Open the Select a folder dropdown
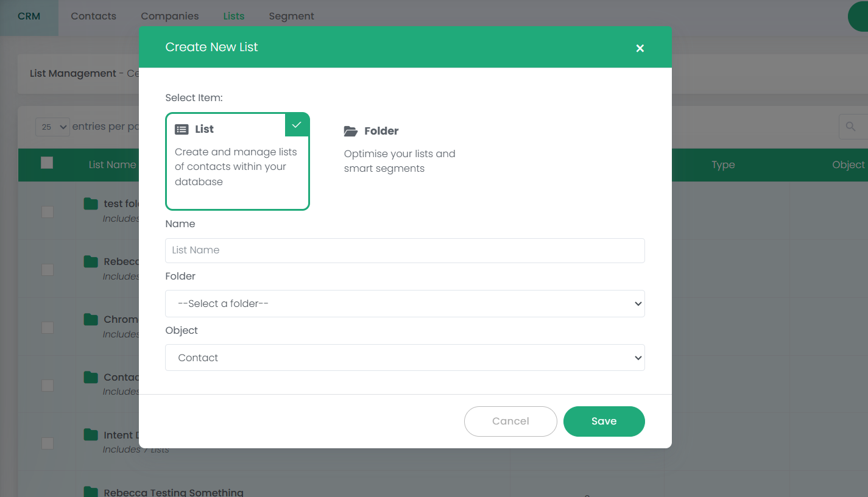 (x=404, y=303)
